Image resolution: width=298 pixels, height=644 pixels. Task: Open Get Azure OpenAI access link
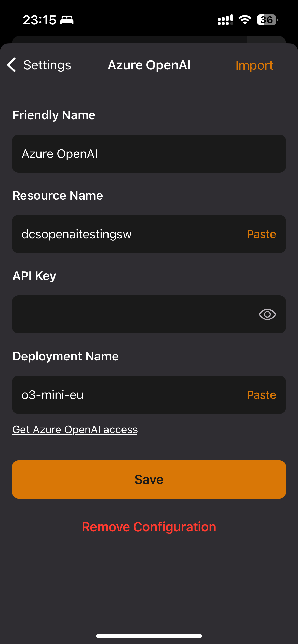(x=75, y=430)
